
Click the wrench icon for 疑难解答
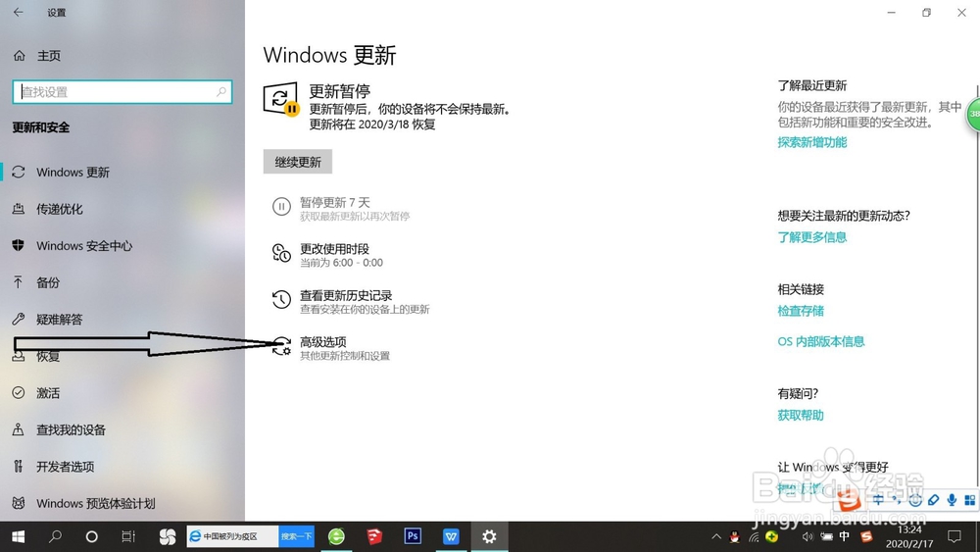click(x=18, y=319)
